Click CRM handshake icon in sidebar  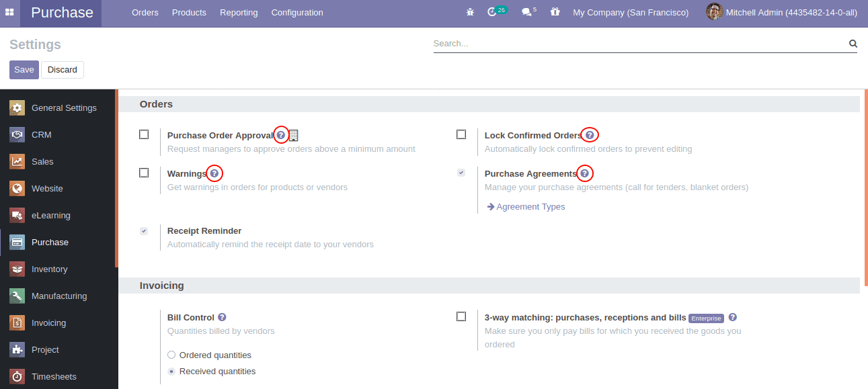17,134
